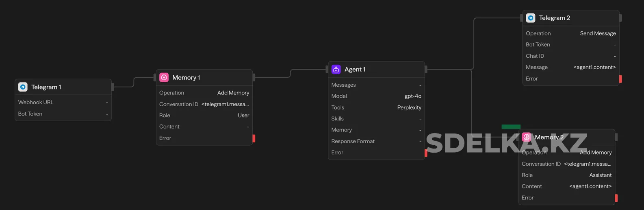Click the Agent 1 robot icon
Image resolution: width=644 pixels, height=210 pixels.
pyautogui.click(x=336, y=70)
